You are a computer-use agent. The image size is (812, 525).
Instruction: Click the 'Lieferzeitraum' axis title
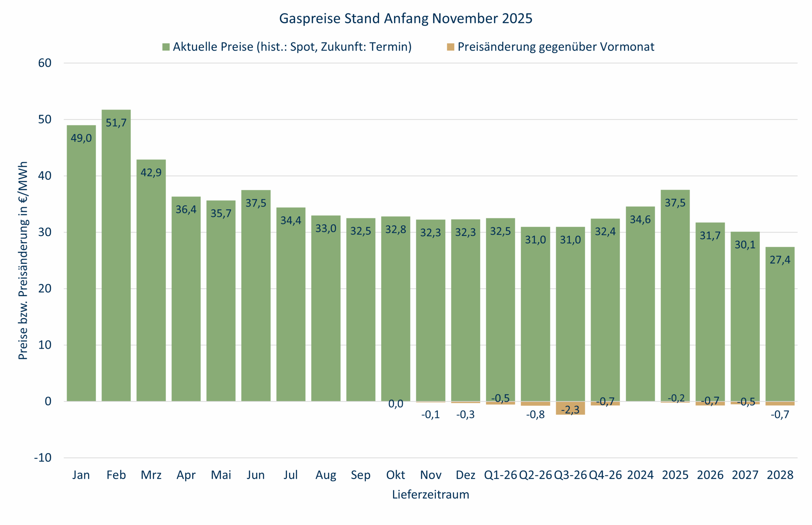pos(430,494)
